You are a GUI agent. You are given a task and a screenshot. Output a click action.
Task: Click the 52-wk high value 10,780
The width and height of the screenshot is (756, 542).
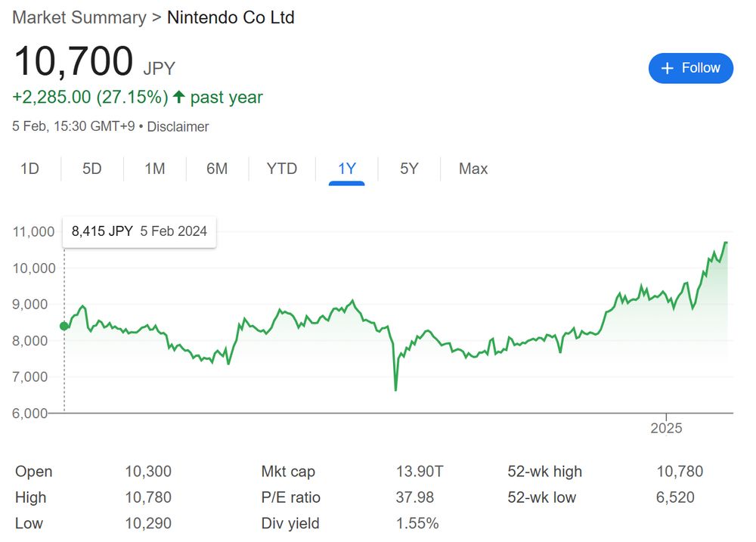[680, 472]
